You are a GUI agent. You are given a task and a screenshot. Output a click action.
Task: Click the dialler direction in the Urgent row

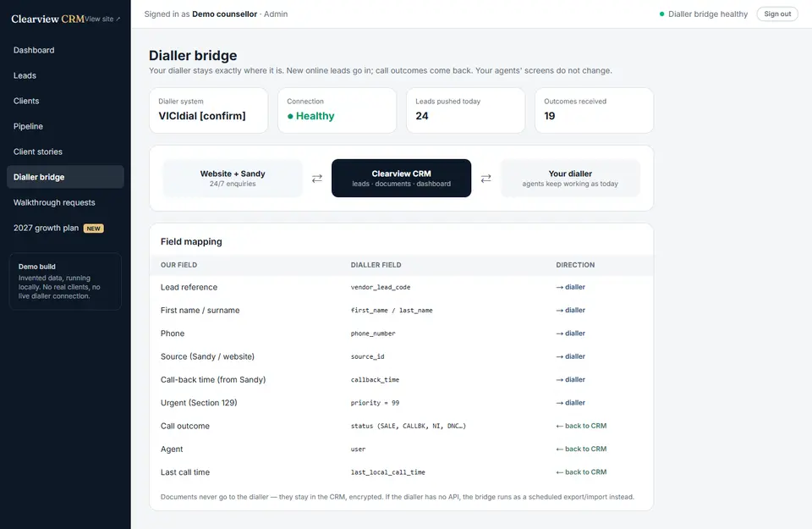click(x=571, y=403)
